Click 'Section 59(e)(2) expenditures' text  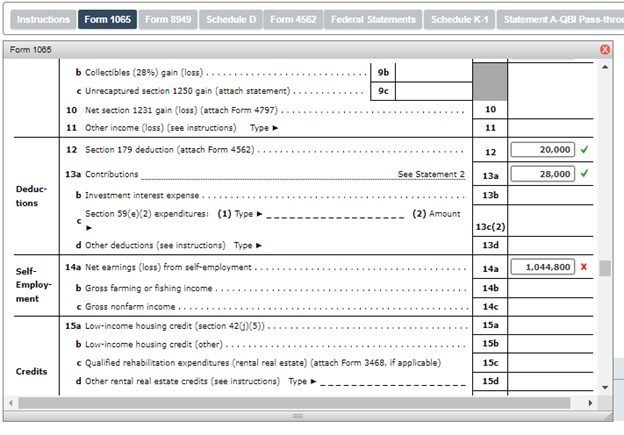(x=146, y=214)
